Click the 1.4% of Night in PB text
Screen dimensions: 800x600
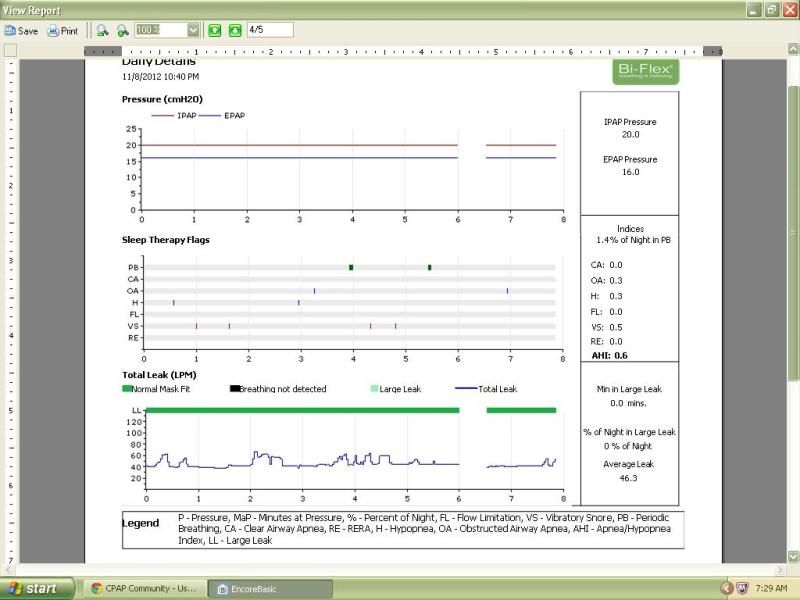click(633, 240)
